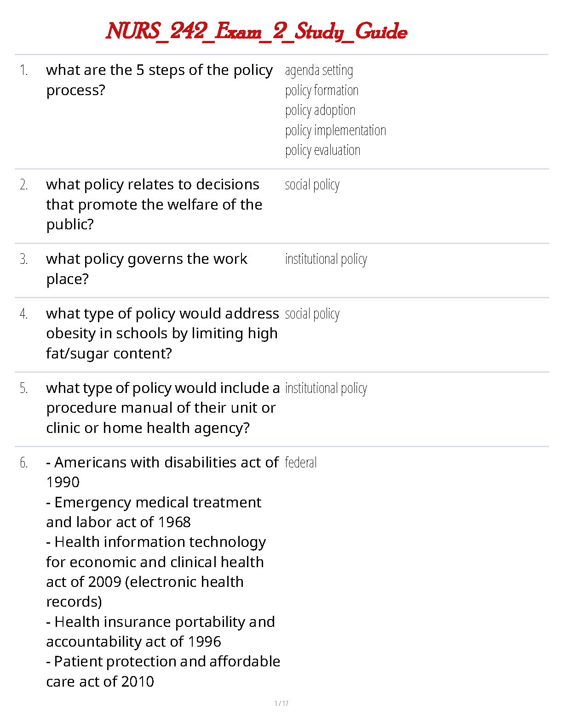563x728 pixels.
Task: Click the "federal" answer text
Action: (x=301, y=462)
